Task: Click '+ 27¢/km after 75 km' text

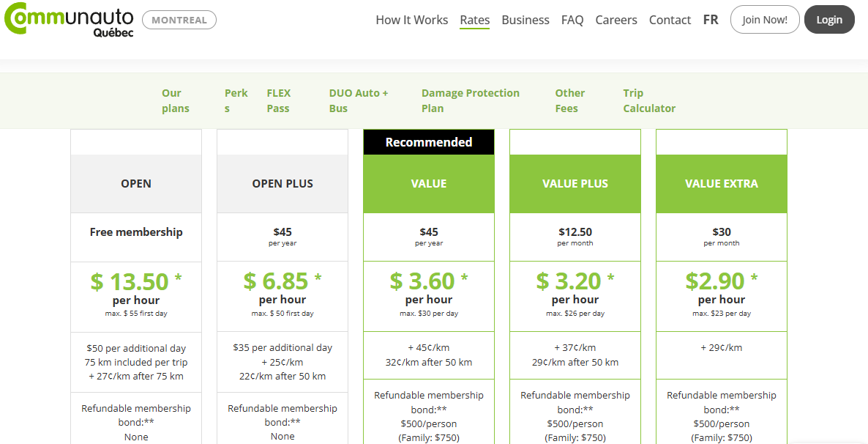Action: pyautogui.click(x=136, y=377)
